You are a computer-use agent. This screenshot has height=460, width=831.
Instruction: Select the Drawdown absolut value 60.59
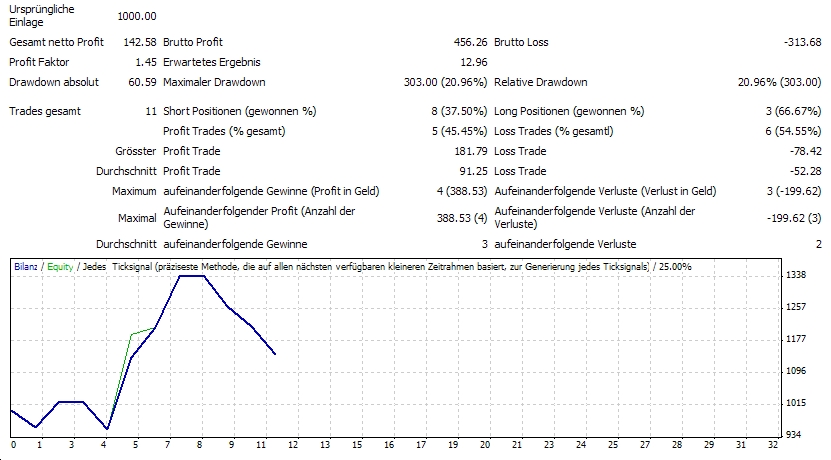click(143, 83)
